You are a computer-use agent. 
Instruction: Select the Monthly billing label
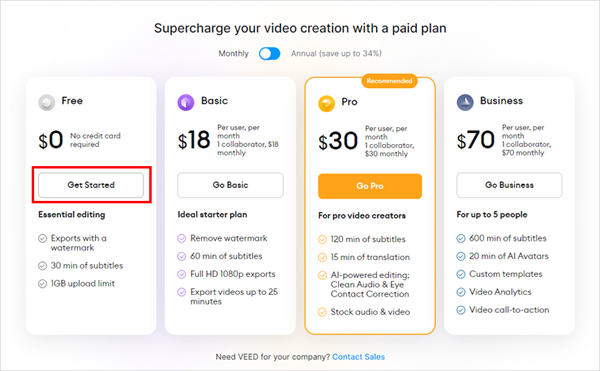click(x=233, y=54)
